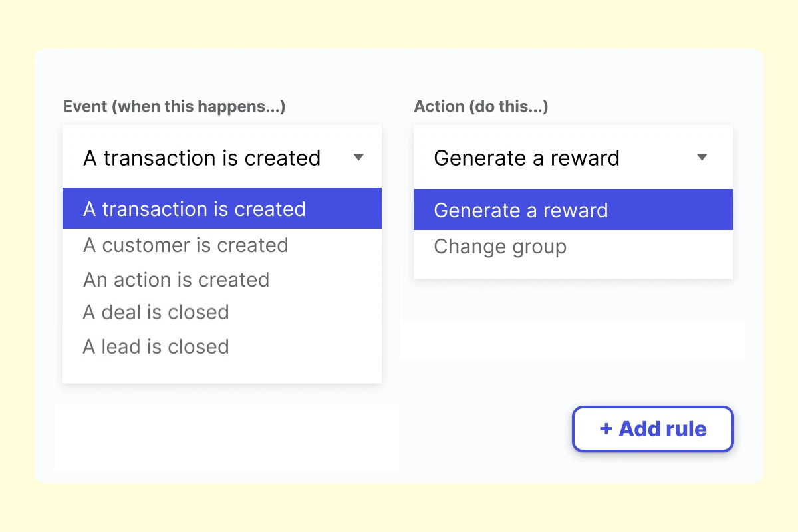Viewport: 798px width, 532px height.
Task: Pick 'Change group' action option
Action: [x=500, y=247]
